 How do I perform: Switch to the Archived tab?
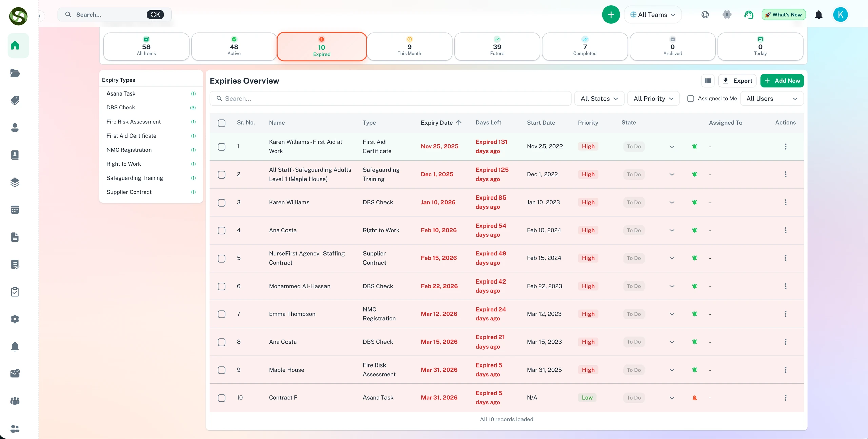point(673,46)
